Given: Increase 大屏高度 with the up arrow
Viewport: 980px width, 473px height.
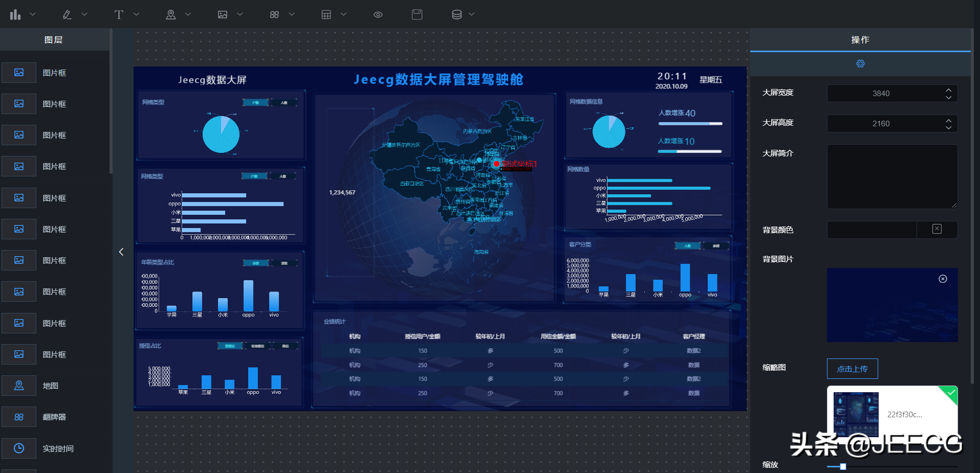Looking at the screenshot, I should coord(948,120).
